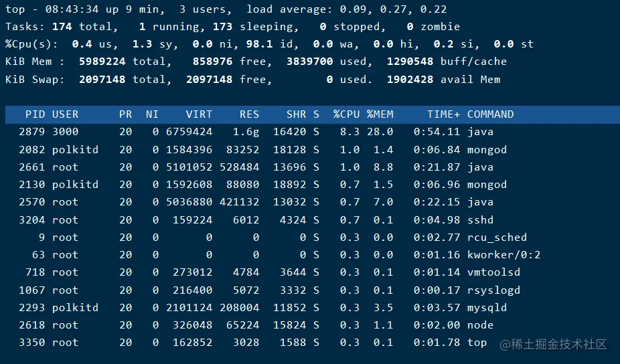Select PID 2130 in the process list
620x364 pixels.
click(32, 185)
